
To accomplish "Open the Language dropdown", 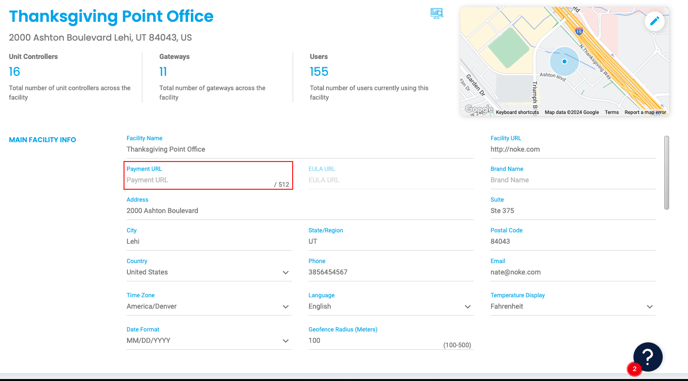I will click(x=391, y=306).
